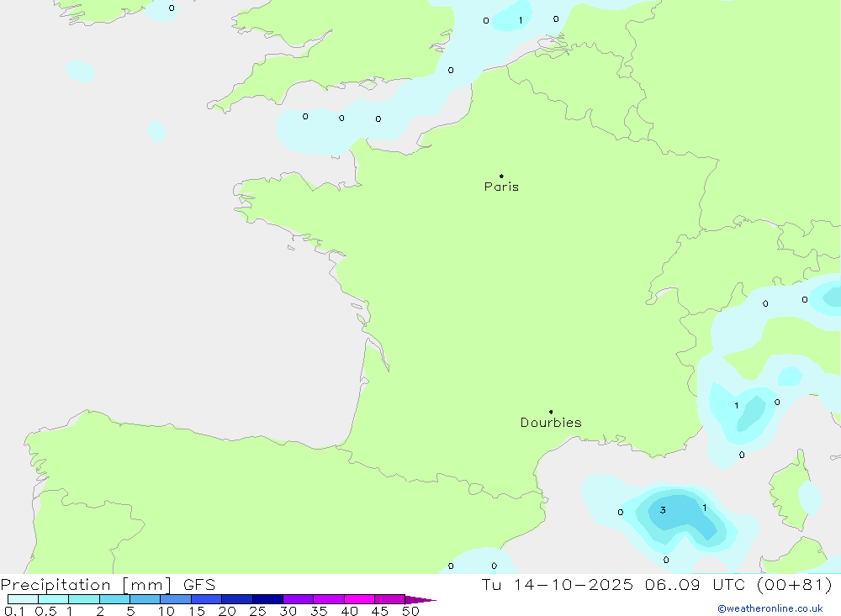Click the 0.5–1 mm legend color swatch
Screen dimensions: 841x616
click(x=54, y=599)
